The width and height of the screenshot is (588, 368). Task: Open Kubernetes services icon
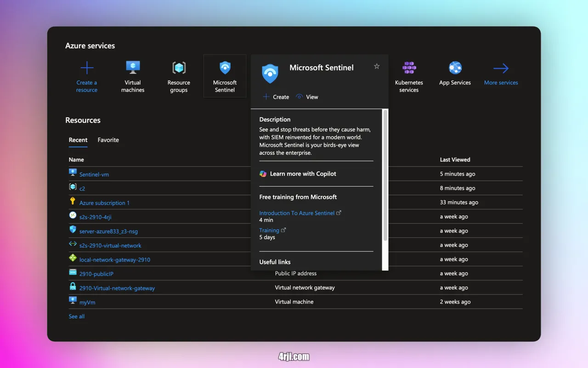click(x=409, y=69)
